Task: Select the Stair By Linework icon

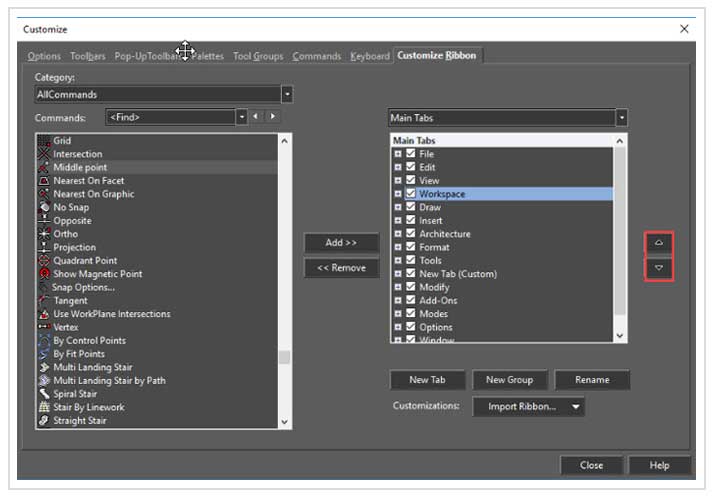Action: [x=44, y=407]
